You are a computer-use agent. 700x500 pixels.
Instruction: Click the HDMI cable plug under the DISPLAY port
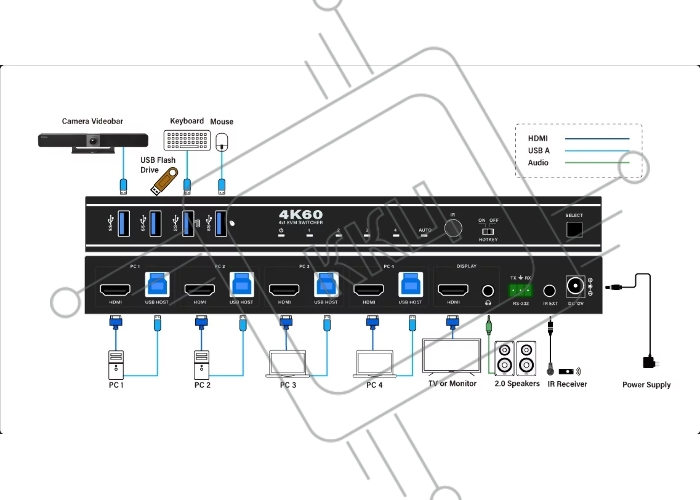(x=452, y=322)
